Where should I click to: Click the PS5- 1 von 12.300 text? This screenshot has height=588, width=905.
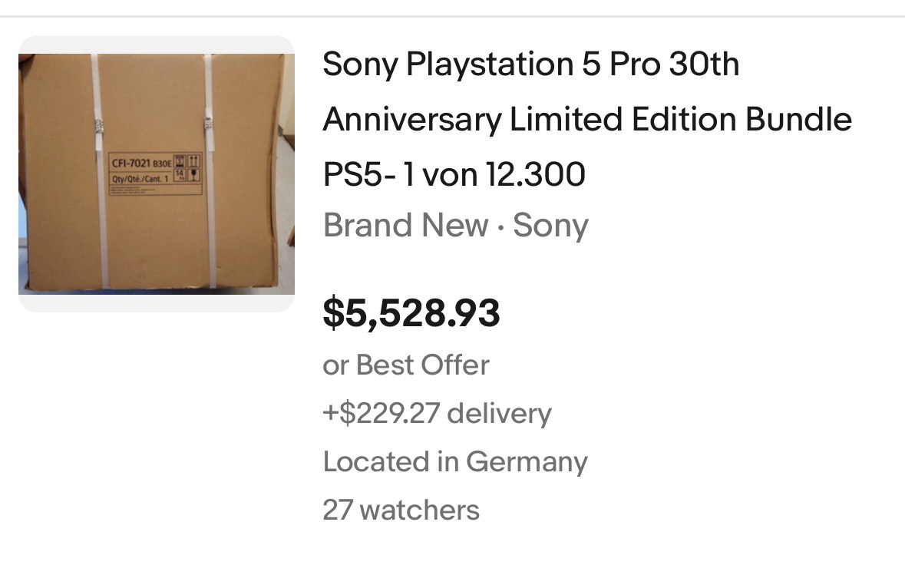pos(454,175)
